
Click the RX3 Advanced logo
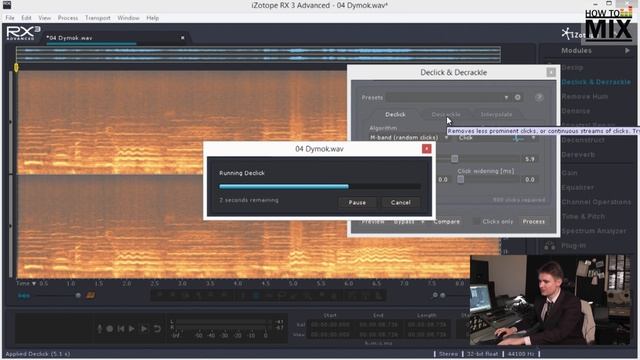[x=23, y=33]
